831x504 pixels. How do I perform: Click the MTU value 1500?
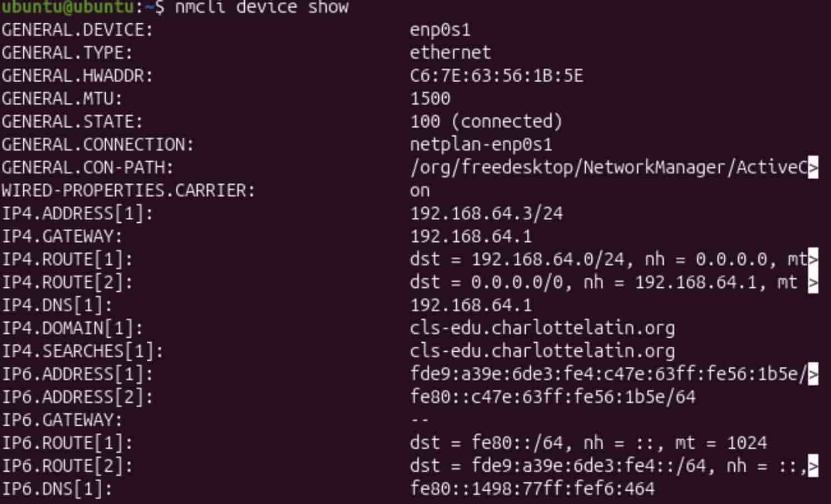(x=430, y=99)
